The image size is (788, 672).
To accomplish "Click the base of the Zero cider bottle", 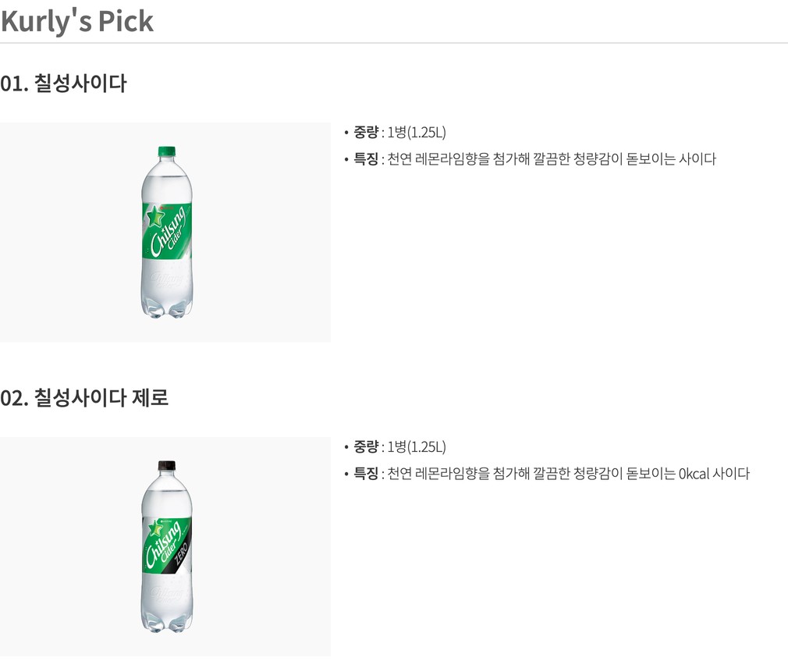I will [x=166, y=622].
